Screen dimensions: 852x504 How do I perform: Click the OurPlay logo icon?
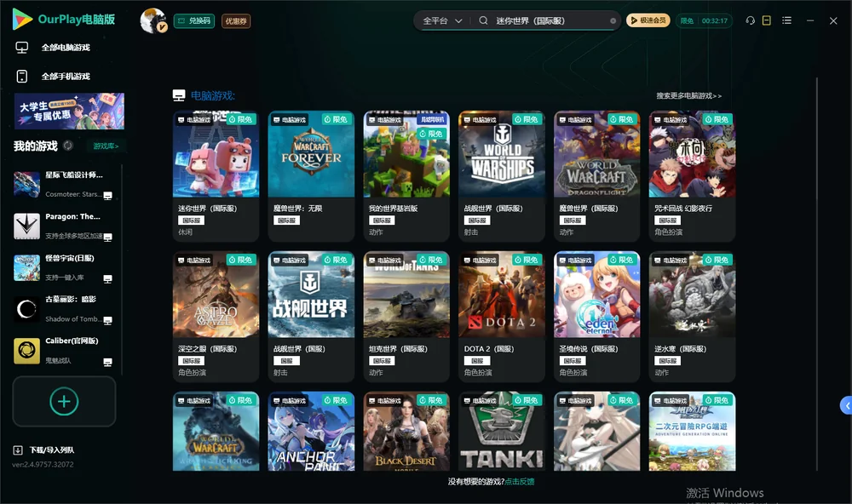coord(22,19)
